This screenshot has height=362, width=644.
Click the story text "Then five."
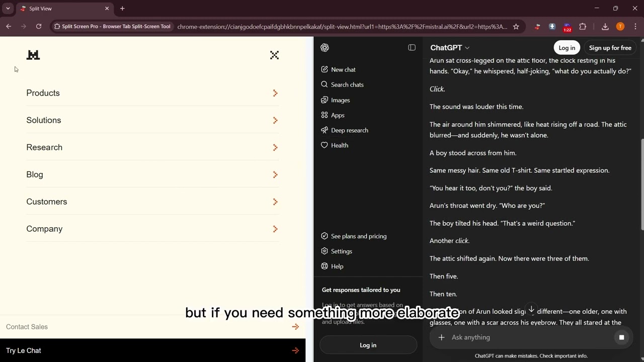[x=444, y=277]
